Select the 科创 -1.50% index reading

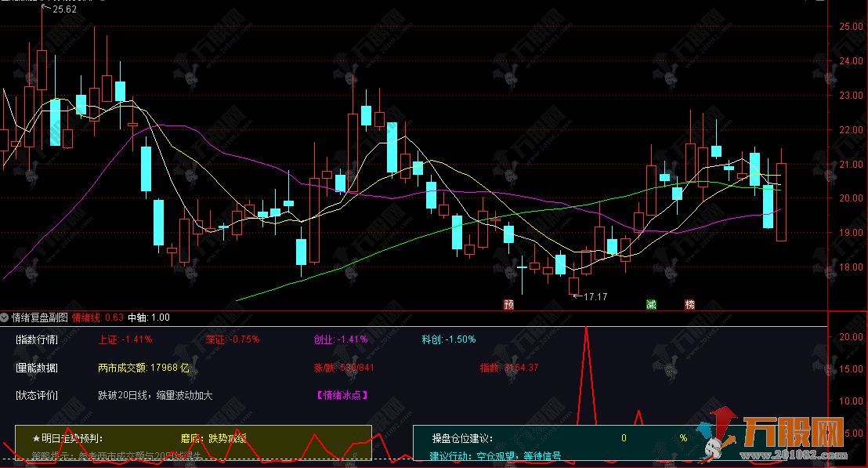[449, 339]
